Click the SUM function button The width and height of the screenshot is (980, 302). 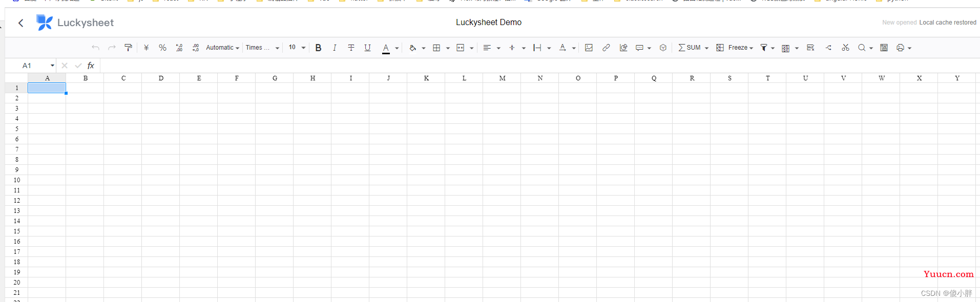coord(689,48)
